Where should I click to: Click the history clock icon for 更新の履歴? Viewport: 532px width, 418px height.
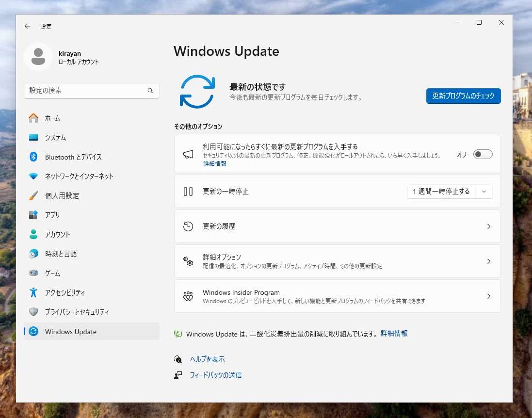188,226
